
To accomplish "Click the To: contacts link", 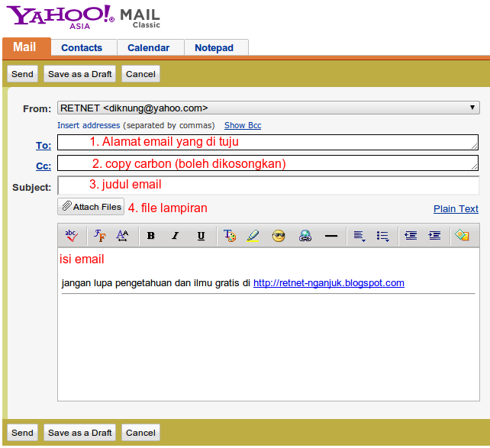I will pos(44,146).
